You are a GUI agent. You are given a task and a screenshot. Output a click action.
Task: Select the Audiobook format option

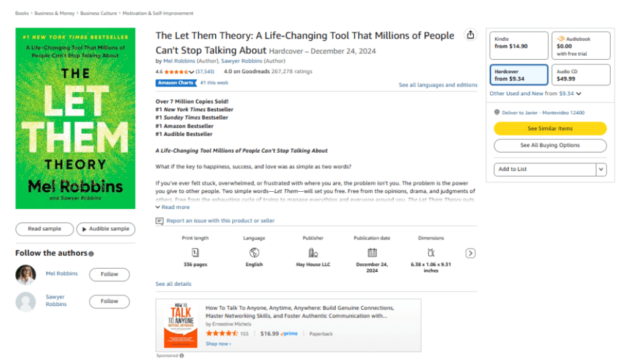tap(580, 46)
